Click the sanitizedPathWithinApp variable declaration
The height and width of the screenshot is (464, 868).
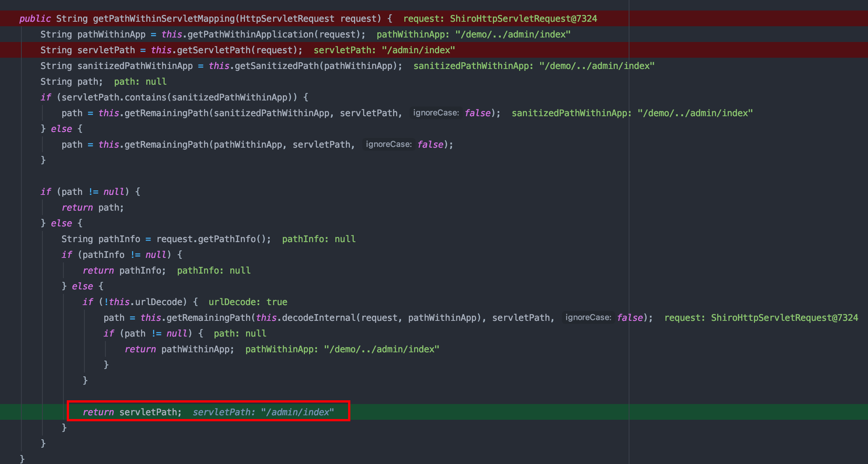[135, 66]
